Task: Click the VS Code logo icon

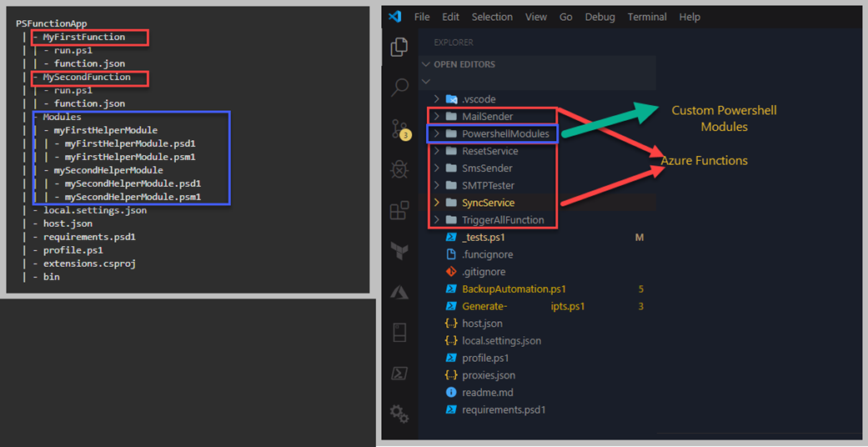Action: coord(394,17)
